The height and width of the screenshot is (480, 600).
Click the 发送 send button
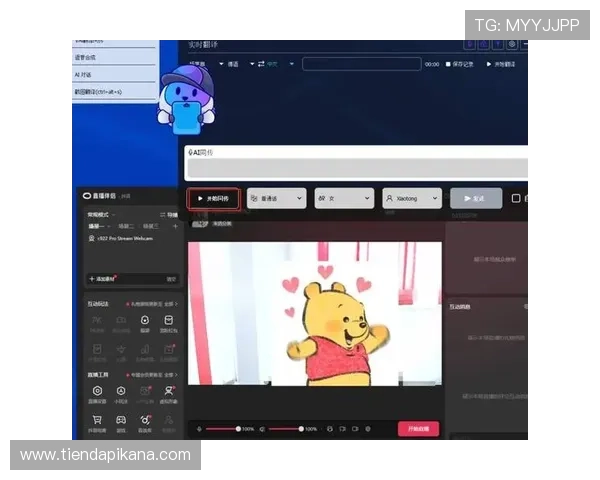click(475, 198)
